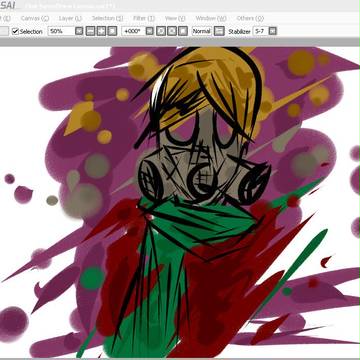Click the +000° rotation angle field
Screen dimensions: 360x360
pos(133,31)
